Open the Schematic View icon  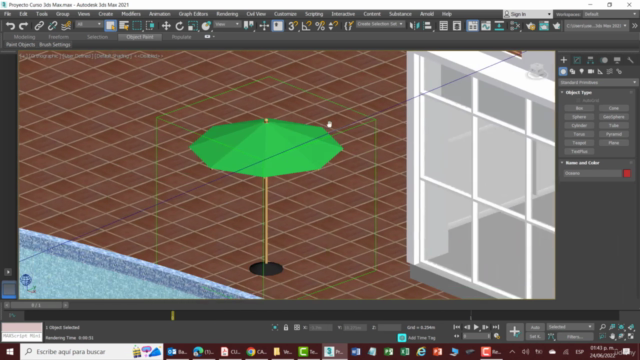click(499, 26)
